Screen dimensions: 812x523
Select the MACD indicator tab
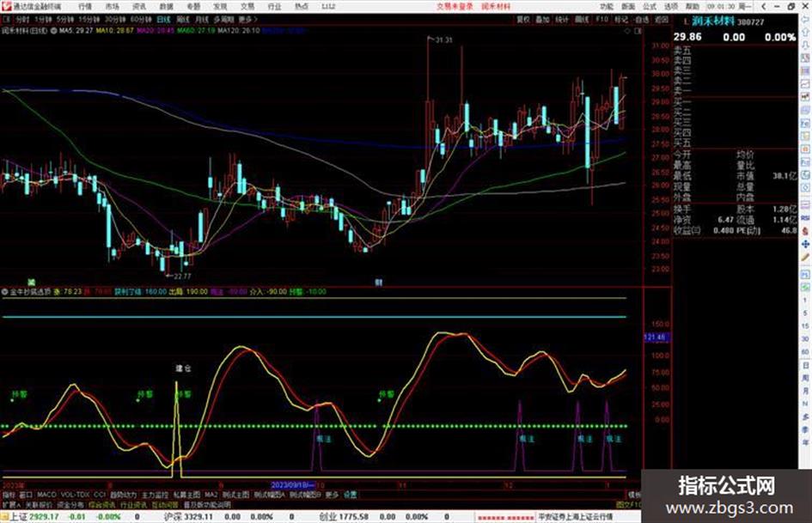46,495
